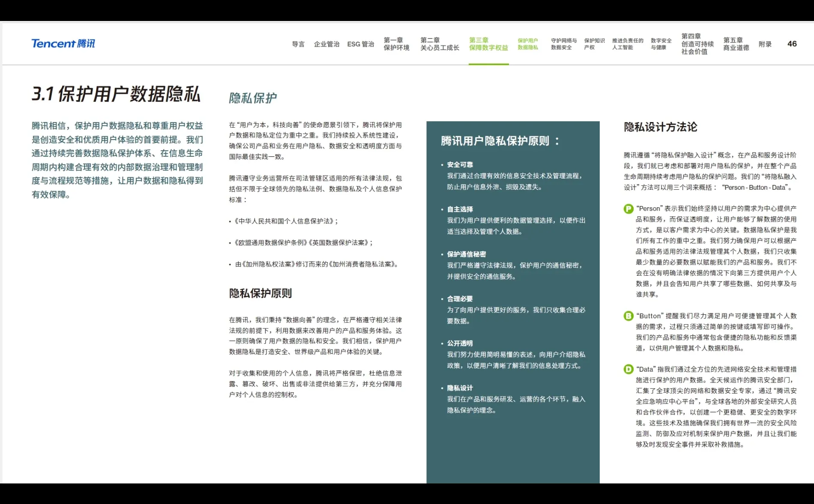Open the 企业管治 navigation section
Image resolution: width=814 pixels, height=504 pixels.
[328, 44]
